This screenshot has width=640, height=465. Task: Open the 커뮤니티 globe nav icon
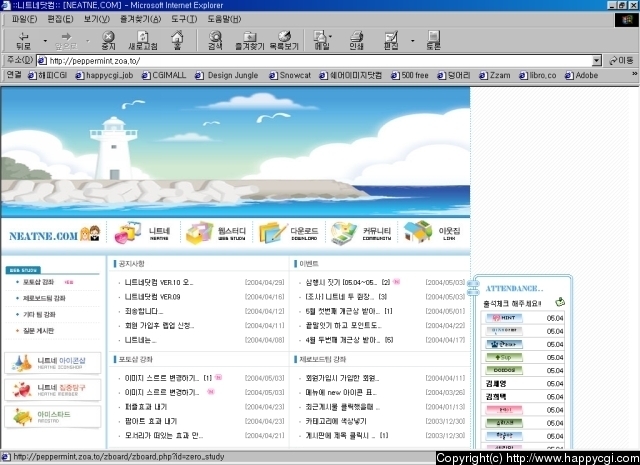pyautogui.click(x=344, y=233)
